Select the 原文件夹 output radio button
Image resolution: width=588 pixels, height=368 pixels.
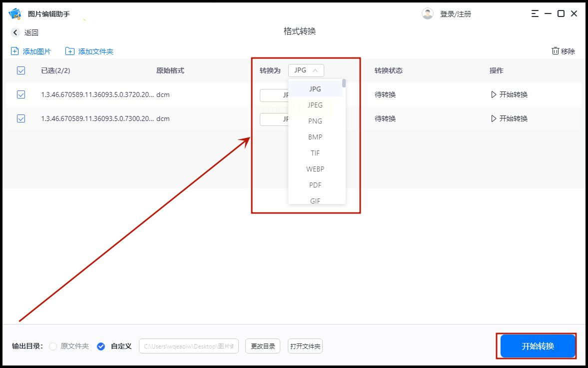pyautogui.click(x=53, y=346)
